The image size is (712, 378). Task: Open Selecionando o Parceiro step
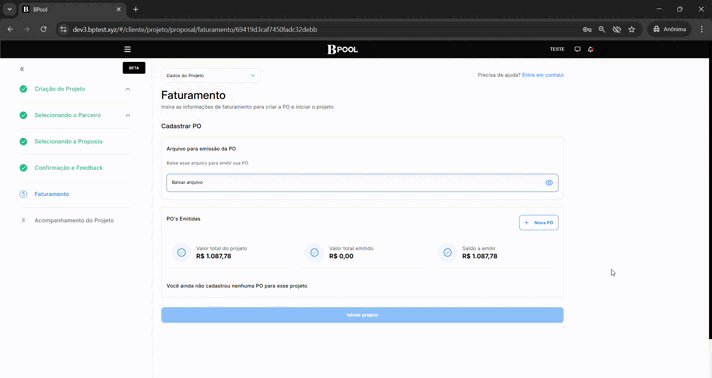[68, 115]
